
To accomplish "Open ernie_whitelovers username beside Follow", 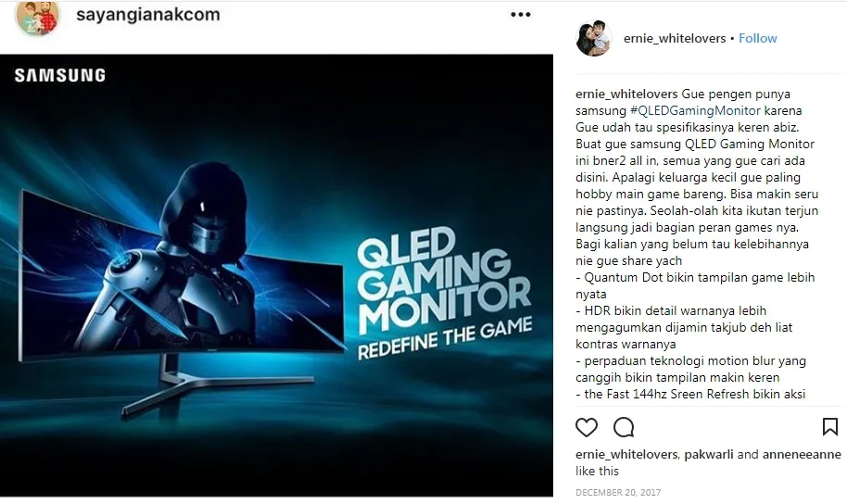I will point(674,38).
